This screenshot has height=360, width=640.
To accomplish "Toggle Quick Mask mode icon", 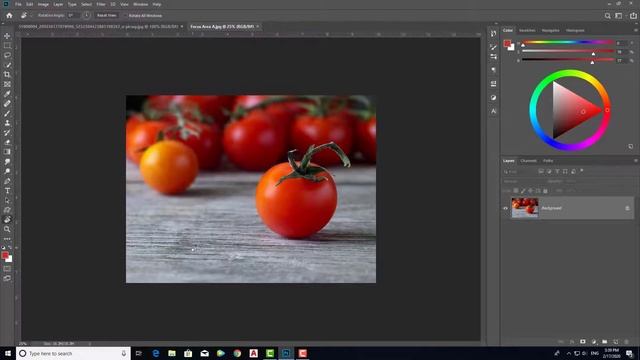I will pyautogui.click(x=7, y=269).
